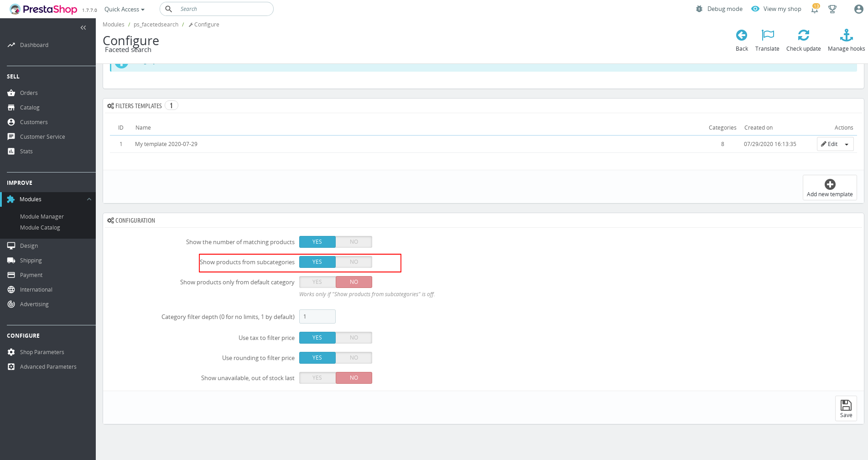Click the Configure breadcrumb link
Image resolution: width=868 pixels, height=460 pixels.
coord(204,25)
